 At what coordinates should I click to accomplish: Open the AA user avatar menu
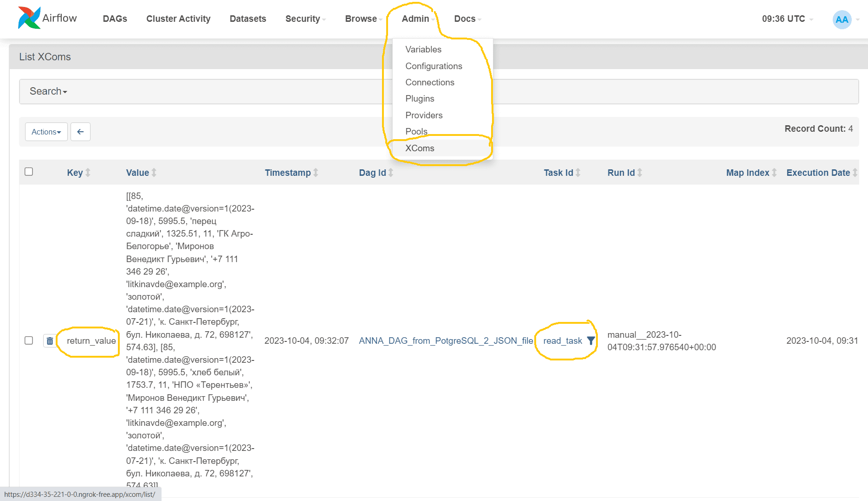point(842,19)
